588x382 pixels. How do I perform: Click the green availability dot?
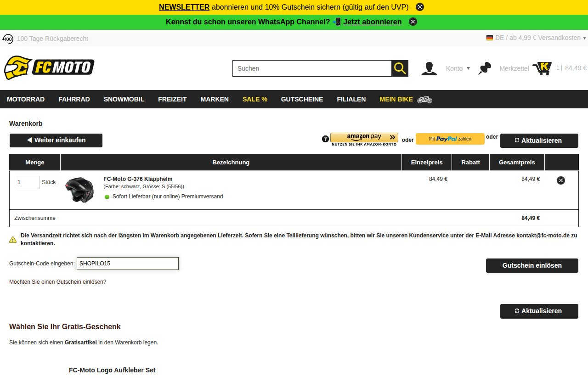coord(107,197)
